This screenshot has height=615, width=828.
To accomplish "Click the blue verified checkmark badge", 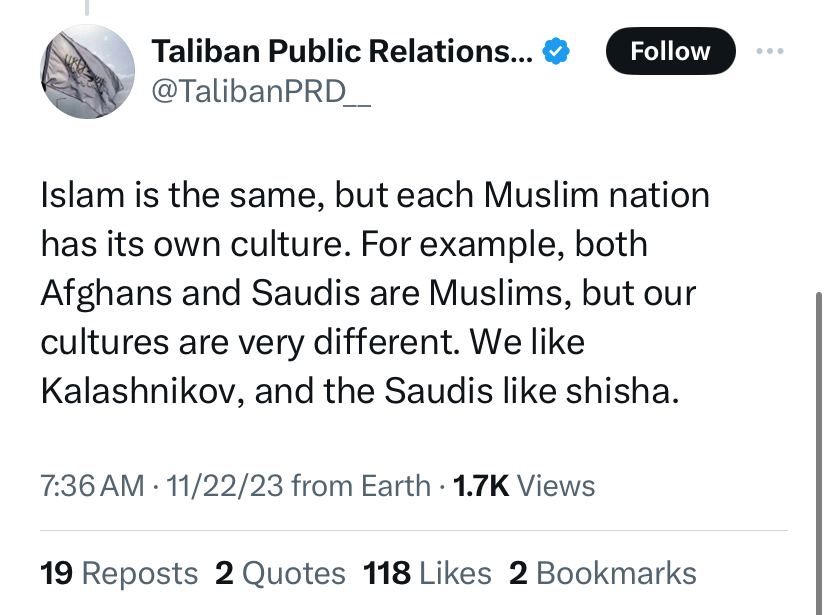I will click(x=556, y=51).
